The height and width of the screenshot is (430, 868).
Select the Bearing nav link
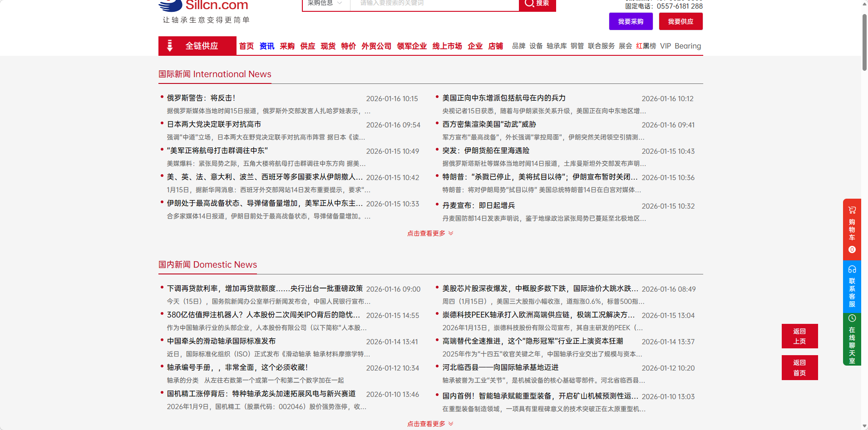coord(687,46)
